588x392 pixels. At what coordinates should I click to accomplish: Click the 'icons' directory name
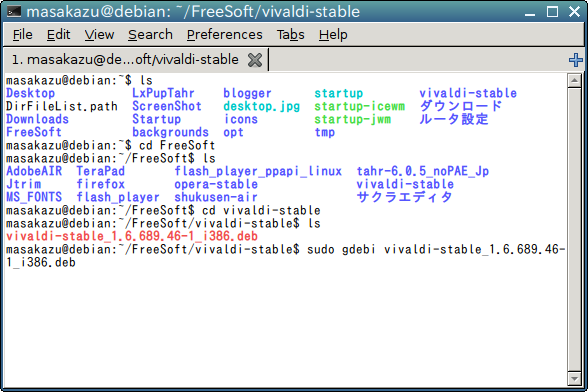[241, 119]
